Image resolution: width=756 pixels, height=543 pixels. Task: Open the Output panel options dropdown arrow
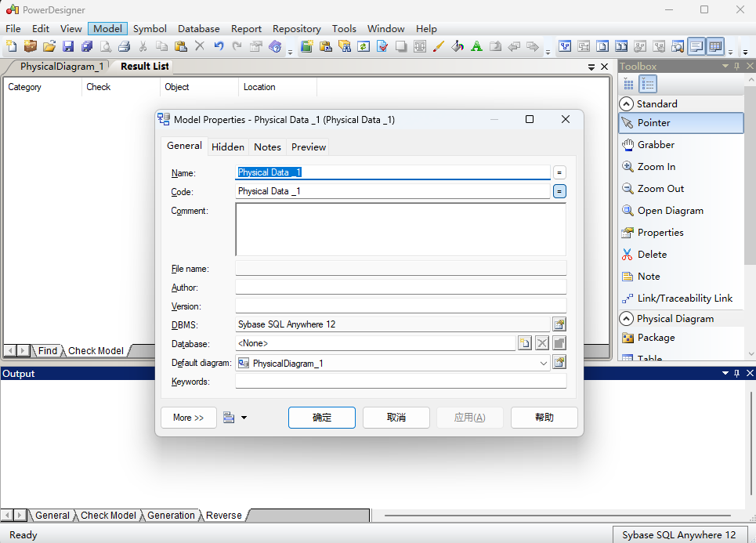click(725, 373)
